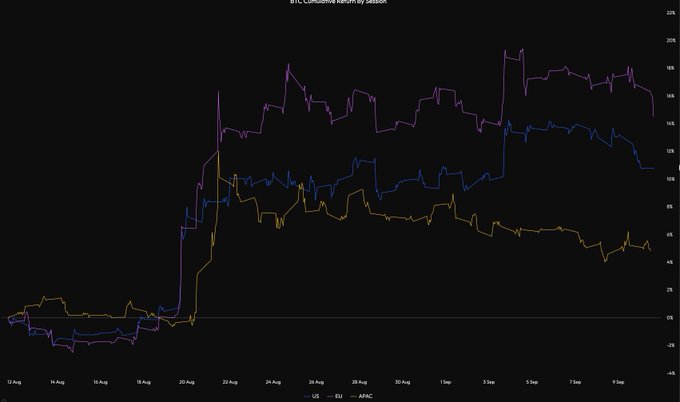The image size is (680, 402).
Task: Select the 12 Aug date label
Action: click(14, 382)
